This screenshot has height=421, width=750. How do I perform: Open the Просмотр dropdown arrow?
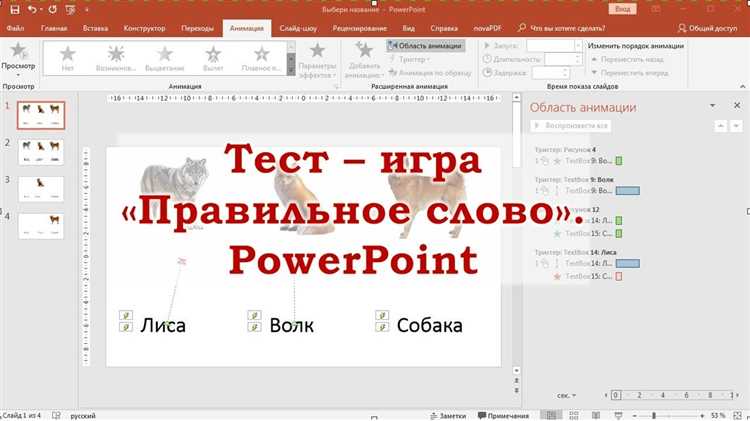tap(18, 75)
